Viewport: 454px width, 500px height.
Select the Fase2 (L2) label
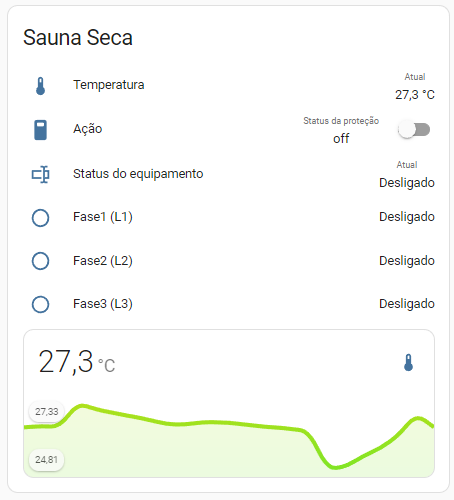tap(103, 261)
